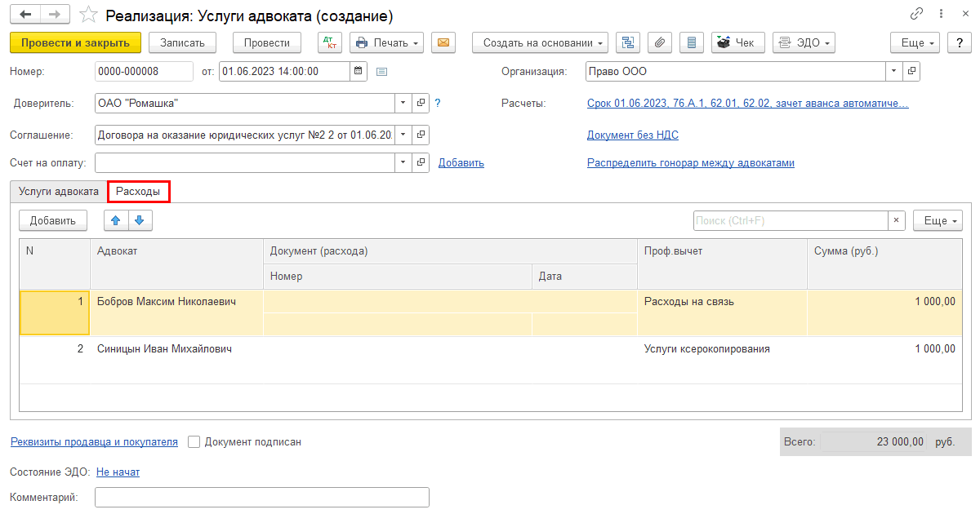The width and height of the screenshot is (980, 514).
Task: Add document to favorites star
Action: coord(89,16)
